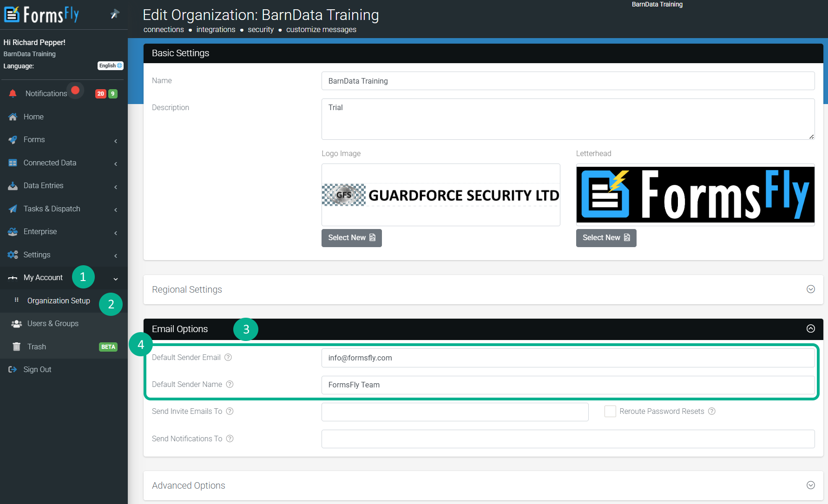Image resolution: width=828 pixels, height=504 pixels.
Task: Click Select New under Letterhead
Action: pos(606,238)
